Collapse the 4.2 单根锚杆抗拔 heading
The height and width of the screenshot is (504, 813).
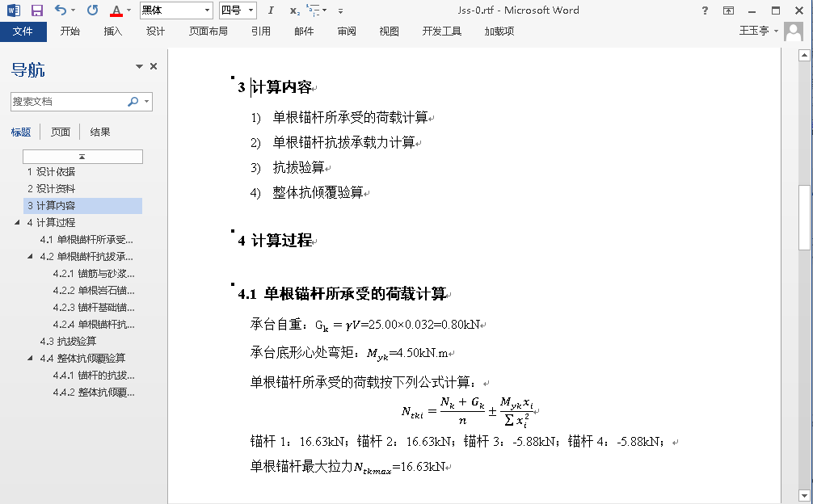click(31, 256)
